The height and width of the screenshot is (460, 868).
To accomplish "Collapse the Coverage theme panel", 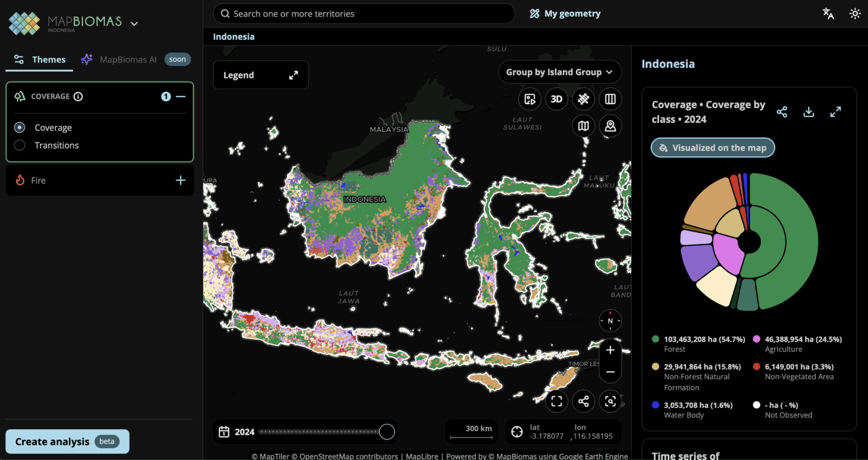I will [181, 97].
